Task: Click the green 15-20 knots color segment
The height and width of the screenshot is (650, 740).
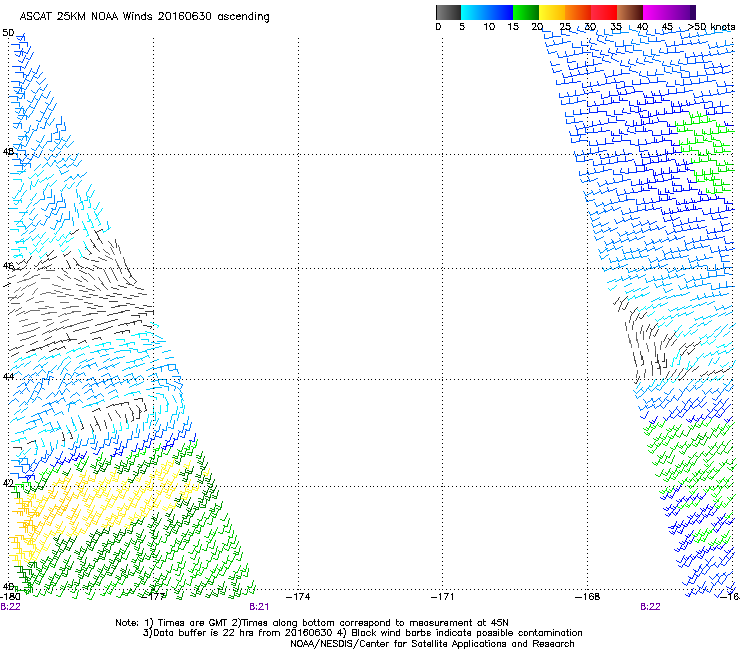Action: tap(526, 12)
